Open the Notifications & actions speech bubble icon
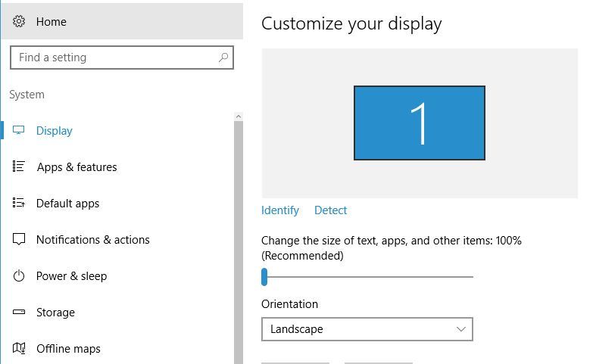The width and height of the screenshot is (593, 364). [x=18, y=239]
